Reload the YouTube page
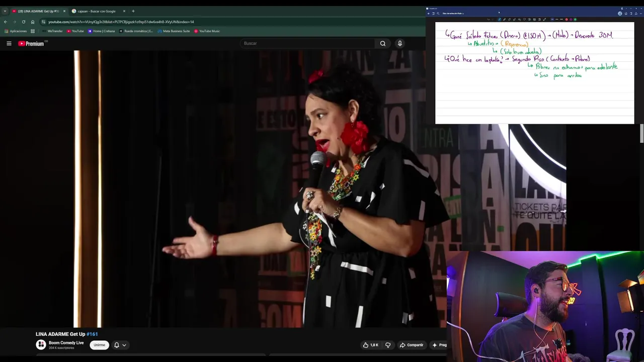The width and height of the screenshot is (644, 362). (23, 22)
